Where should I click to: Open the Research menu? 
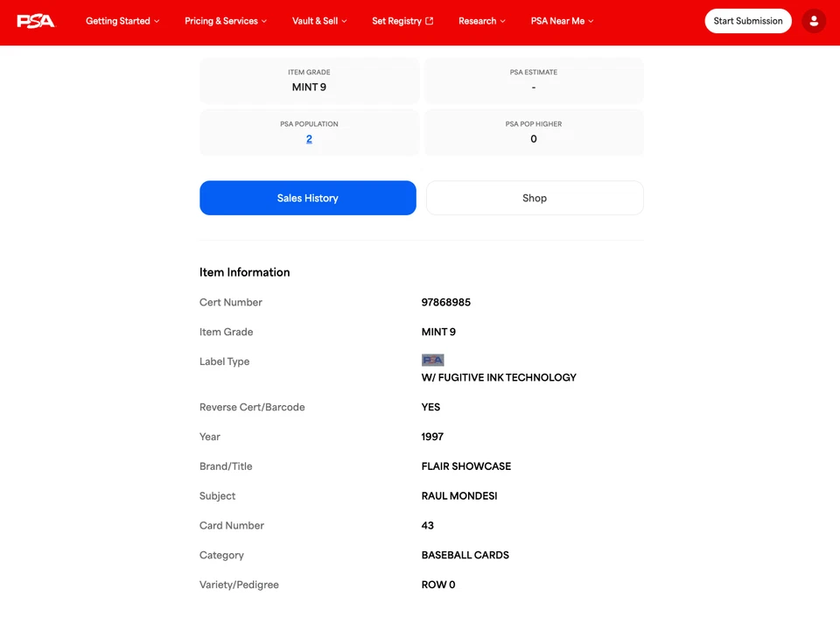[x=481, y=21]
